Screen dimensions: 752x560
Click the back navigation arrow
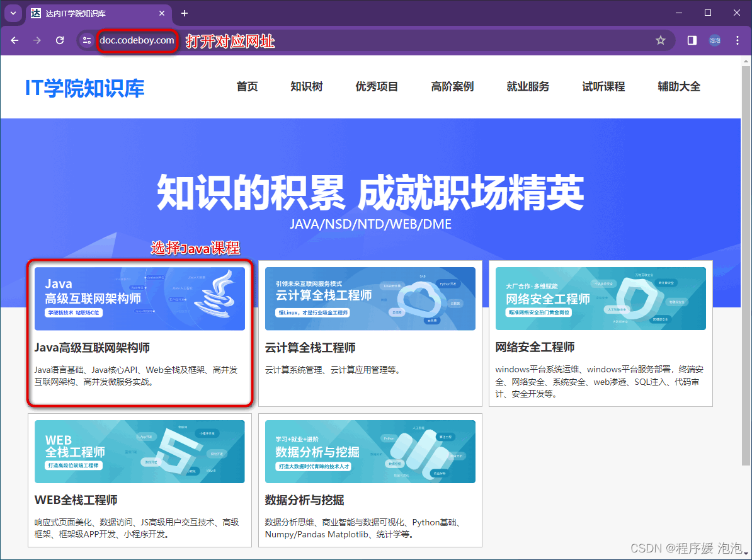(x=14, y=40)
